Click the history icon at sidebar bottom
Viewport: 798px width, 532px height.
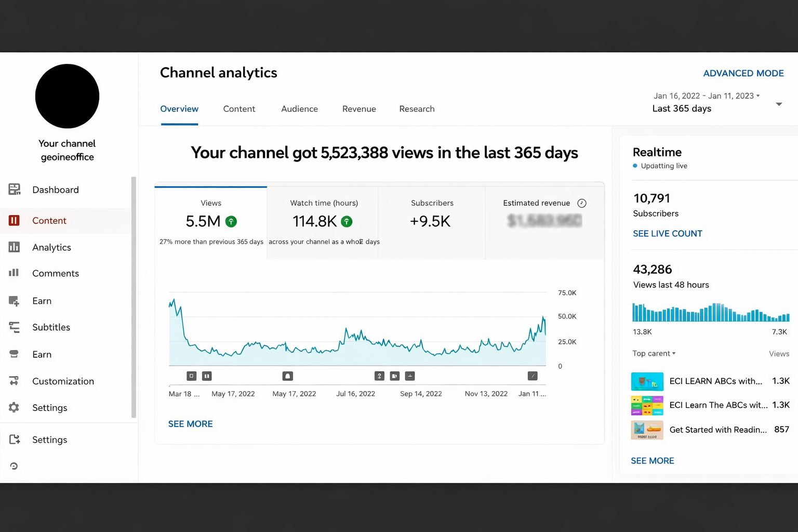point(14,466)
